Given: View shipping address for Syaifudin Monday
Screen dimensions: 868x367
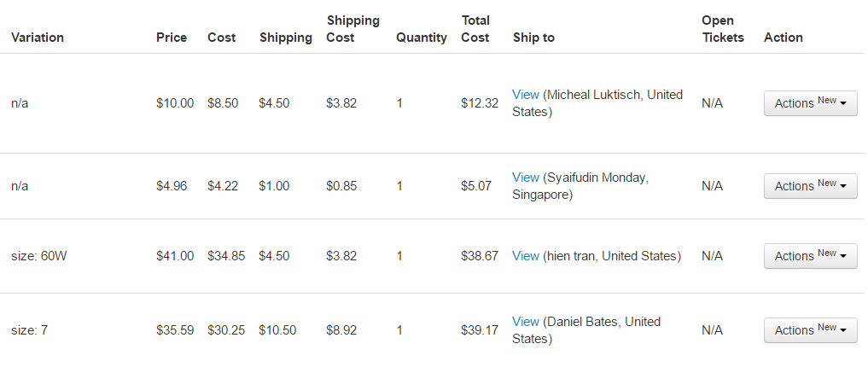Looking at the screenshot, I should (526, 178).
